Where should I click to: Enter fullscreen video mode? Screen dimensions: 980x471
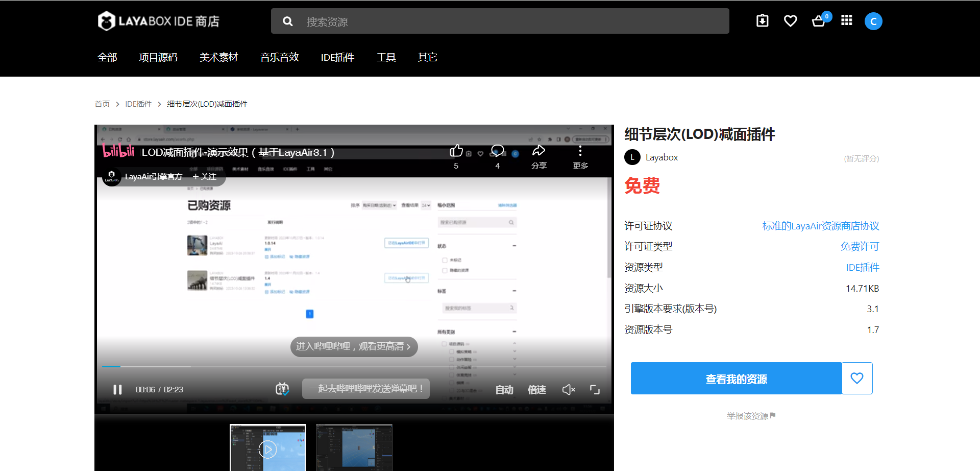tap(595, 390)
